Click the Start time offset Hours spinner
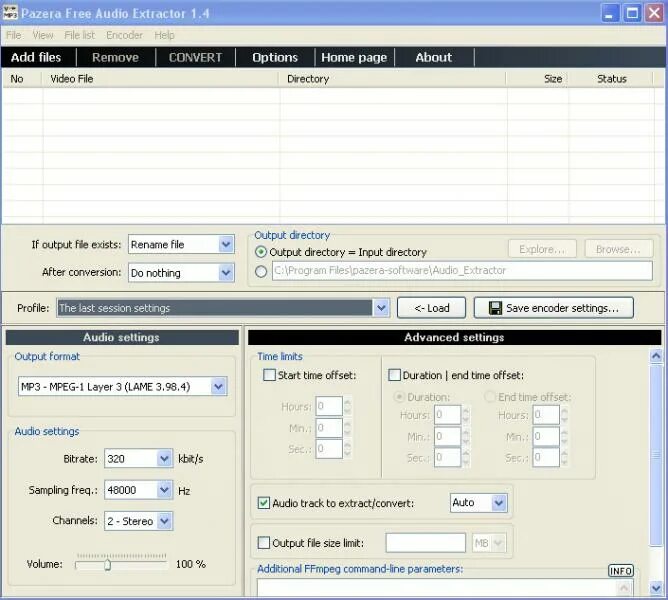668x600 pixels. tap(348, 406)
